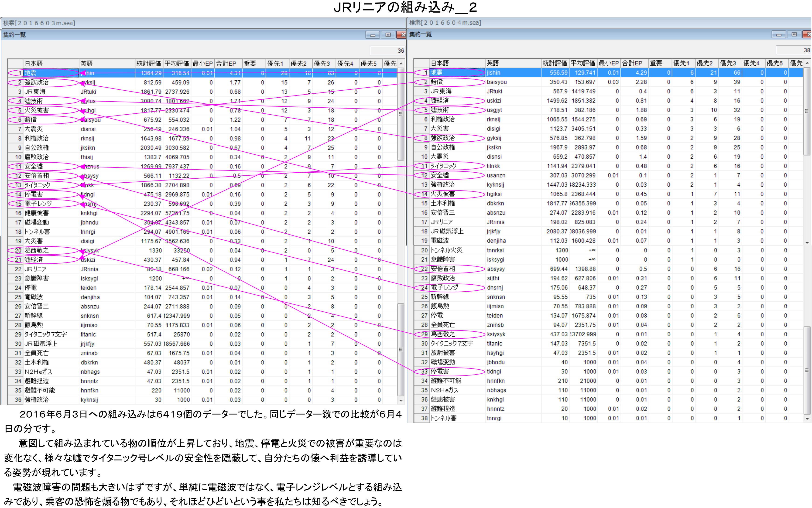The width and height of the screenshot is (812, 508).
Task: Minimize the right 集約一覧 window
Action: tap(778, 35)
